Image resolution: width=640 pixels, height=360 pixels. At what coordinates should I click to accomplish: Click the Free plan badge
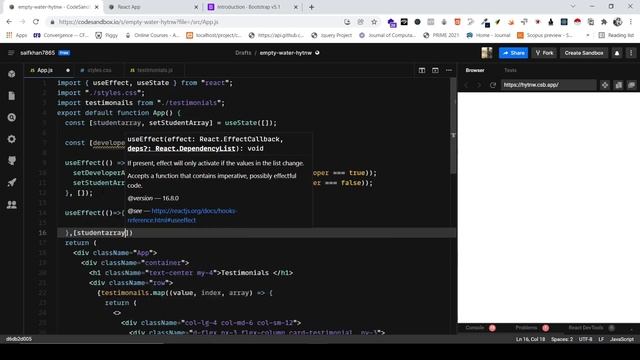coord(64,53)
